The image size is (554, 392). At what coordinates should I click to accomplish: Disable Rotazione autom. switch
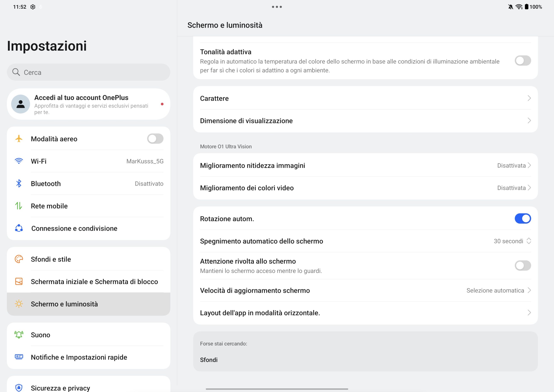[x=523, y=218]
